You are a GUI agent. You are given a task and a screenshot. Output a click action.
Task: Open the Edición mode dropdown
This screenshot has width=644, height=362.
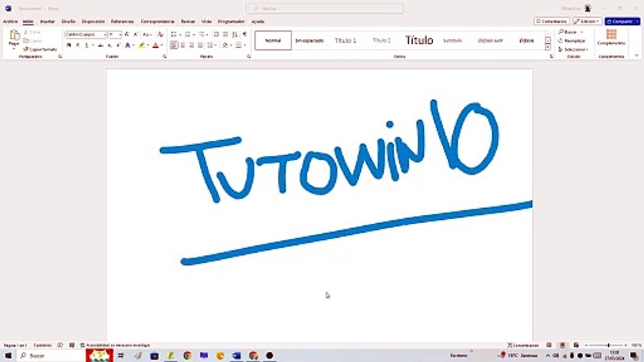(587, 22)
